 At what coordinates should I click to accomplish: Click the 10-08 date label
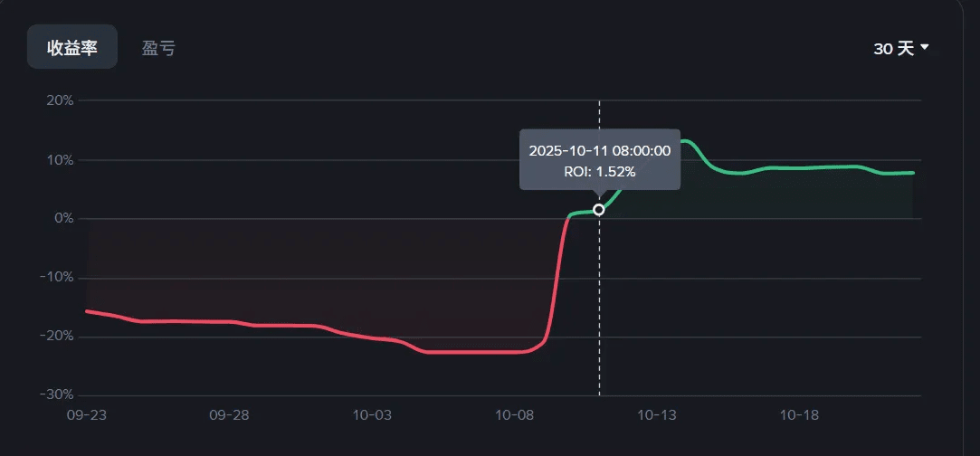(514, 414)
